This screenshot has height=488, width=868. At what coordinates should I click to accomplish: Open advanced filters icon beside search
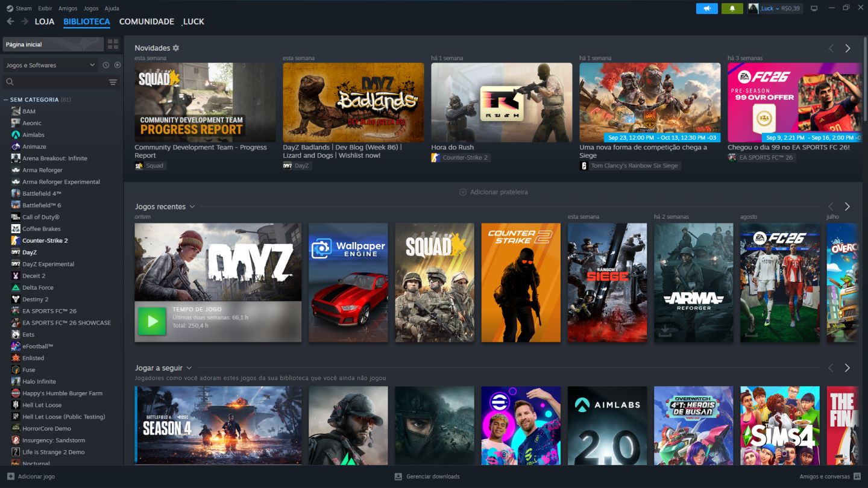coord(113,82)
